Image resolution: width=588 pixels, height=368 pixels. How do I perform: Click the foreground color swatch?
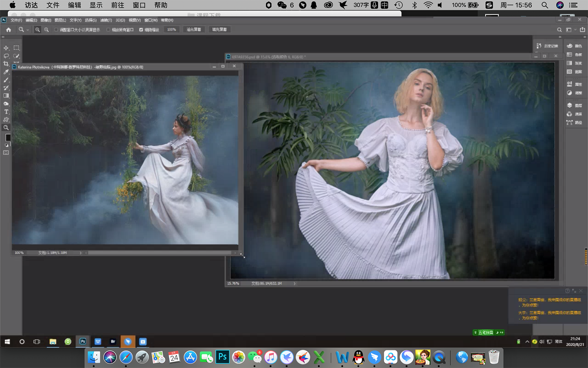pos(8,138)
